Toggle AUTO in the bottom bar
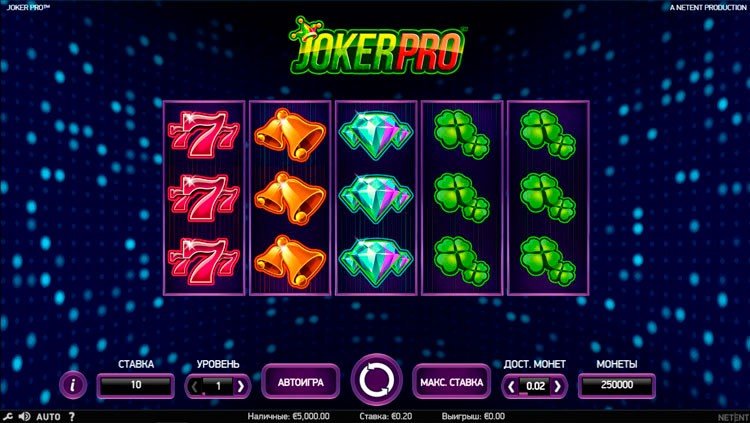The width and height of the screenshot is (750, 423). [x=48, y=416]
